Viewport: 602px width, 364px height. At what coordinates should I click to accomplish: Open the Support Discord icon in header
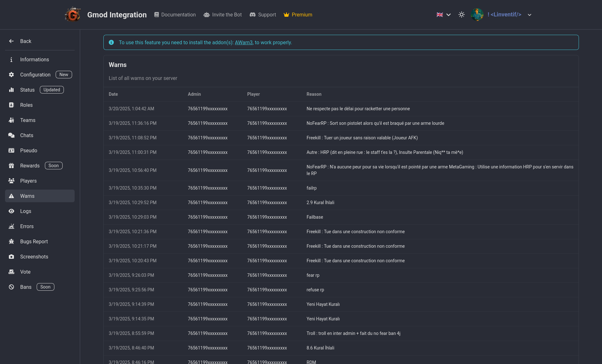(252, 15)
